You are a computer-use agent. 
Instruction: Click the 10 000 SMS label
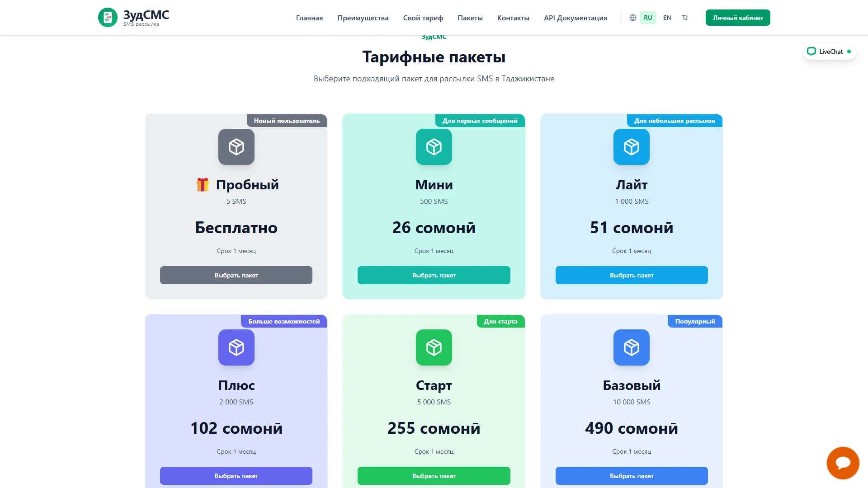[x=632, y=402]
